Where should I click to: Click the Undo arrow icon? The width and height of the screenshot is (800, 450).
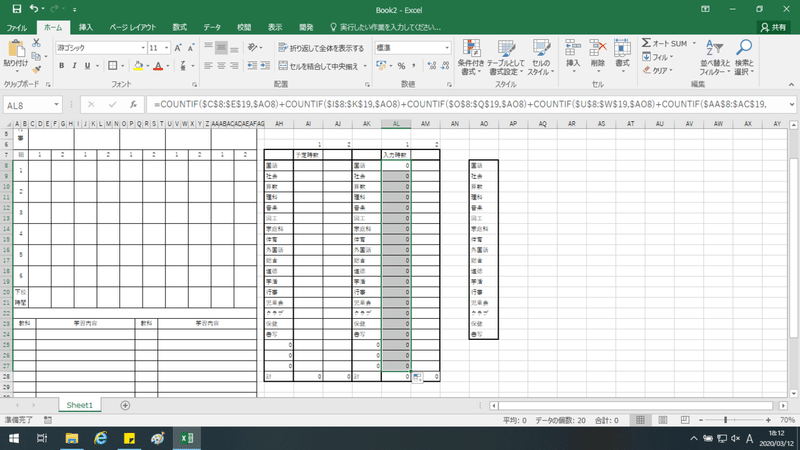[34, 9]
